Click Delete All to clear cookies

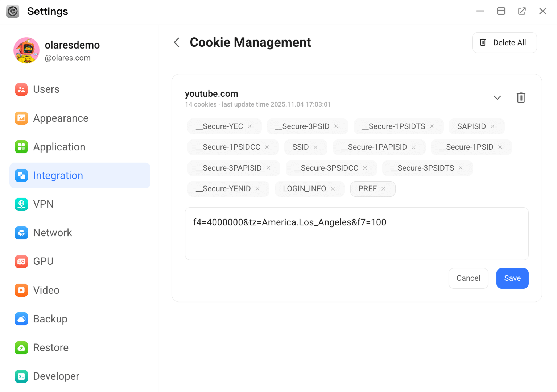tap(504, 42)
